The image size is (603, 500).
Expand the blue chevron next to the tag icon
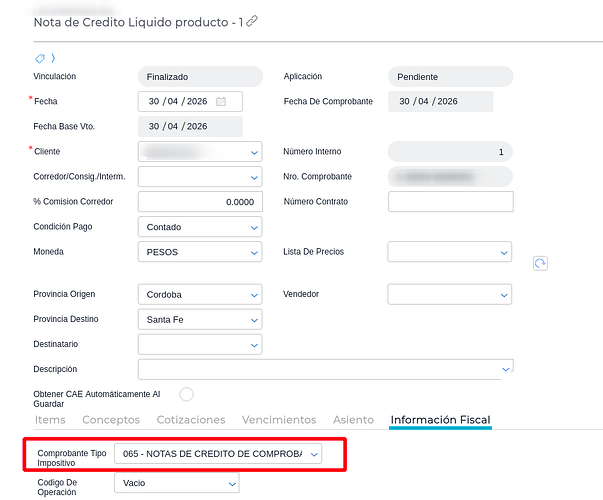tap(53, 58)
